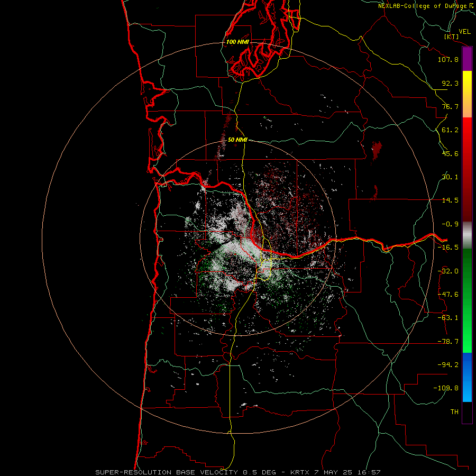Click the [KT] units label
Screen dimensions: 476x476
click(452, 36)
